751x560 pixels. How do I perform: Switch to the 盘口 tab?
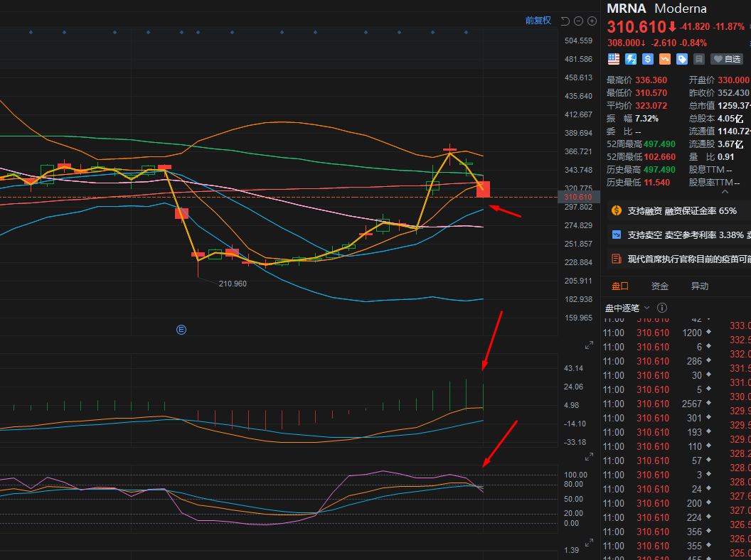620,286
